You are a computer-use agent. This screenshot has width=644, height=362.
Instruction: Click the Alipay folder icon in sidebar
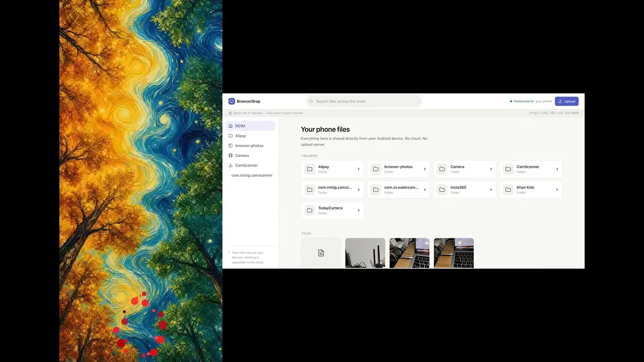point(230,136)
